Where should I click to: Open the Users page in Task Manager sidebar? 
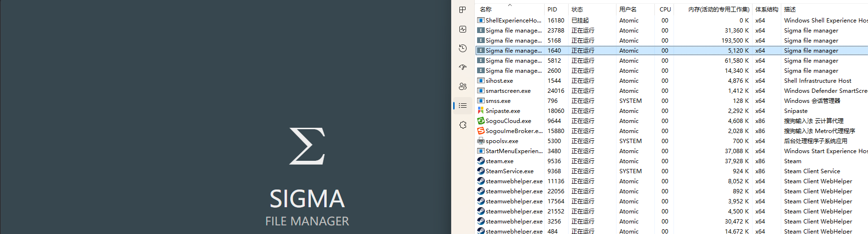click(x=463, y=87)
